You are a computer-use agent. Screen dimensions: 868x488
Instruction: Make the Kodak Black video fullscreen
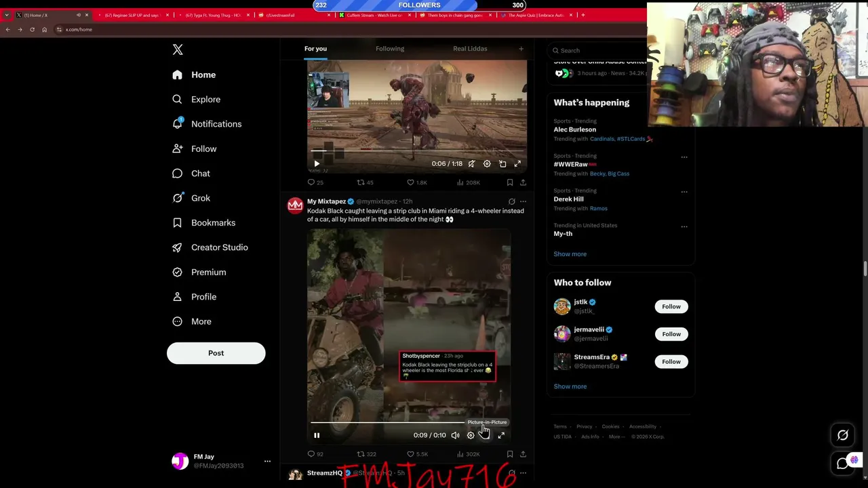[501, 435]
